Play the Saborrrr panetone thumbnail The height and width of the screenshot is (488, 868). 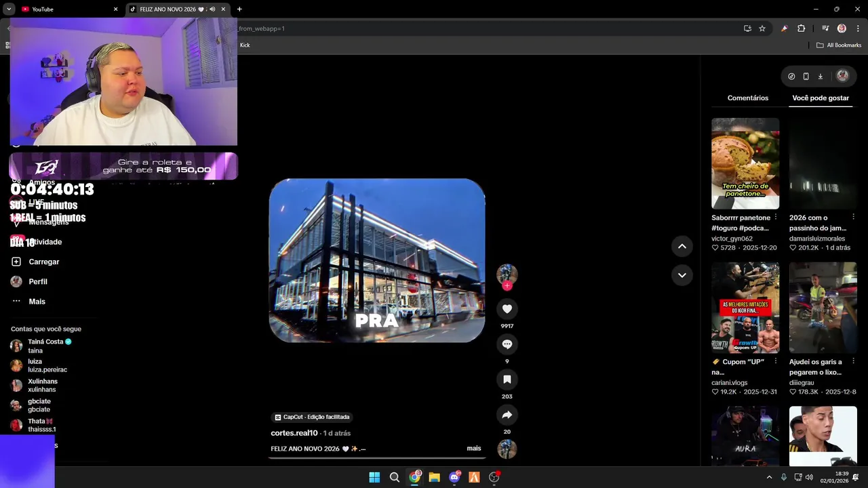coord(745,163)
